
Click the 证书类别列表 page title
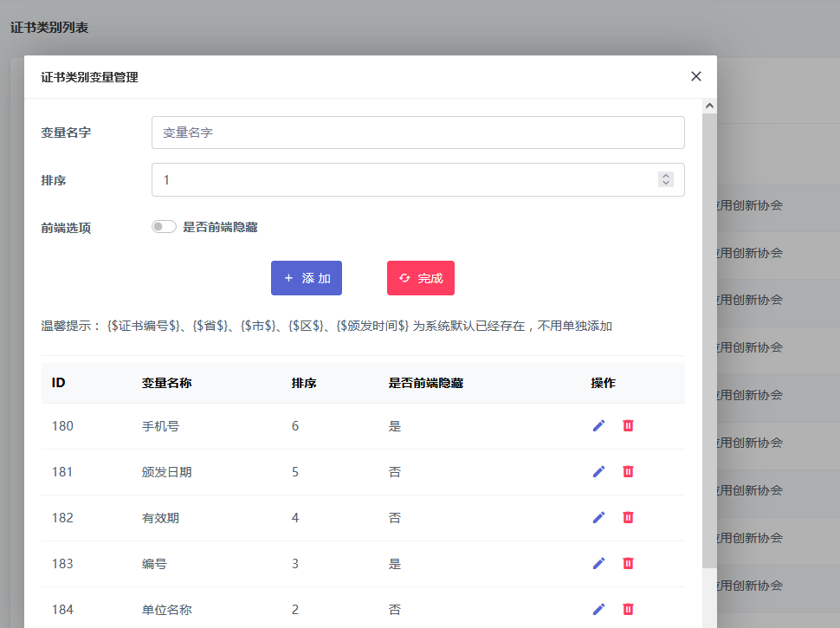(x=49, y=28)
